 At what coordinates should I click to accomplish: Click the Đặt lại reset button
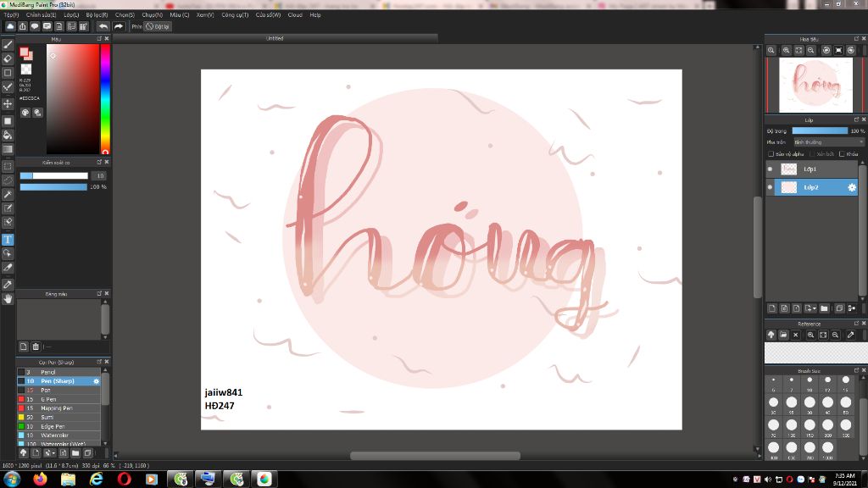pos(158,26)
